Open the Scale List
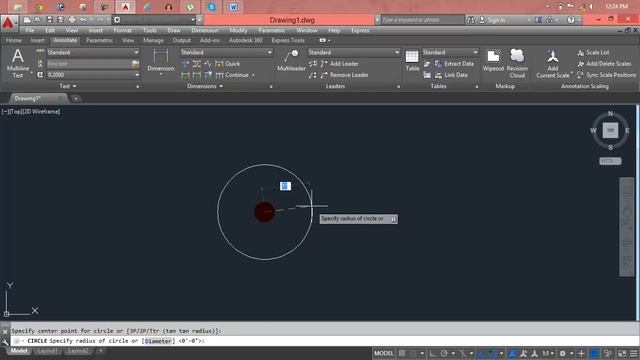Viewport: 640px width, 360px height. point(593,53)
